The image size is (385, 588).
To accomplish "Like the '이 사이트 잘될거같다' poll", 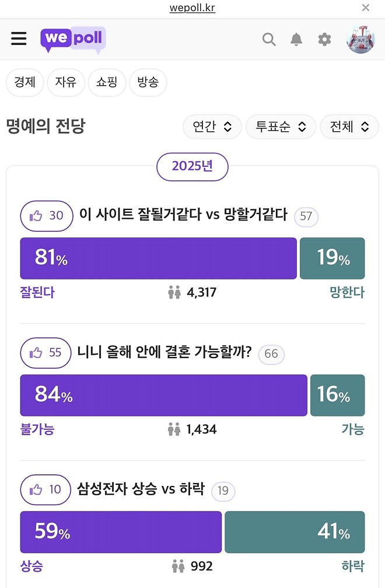I will coord(46,216).
